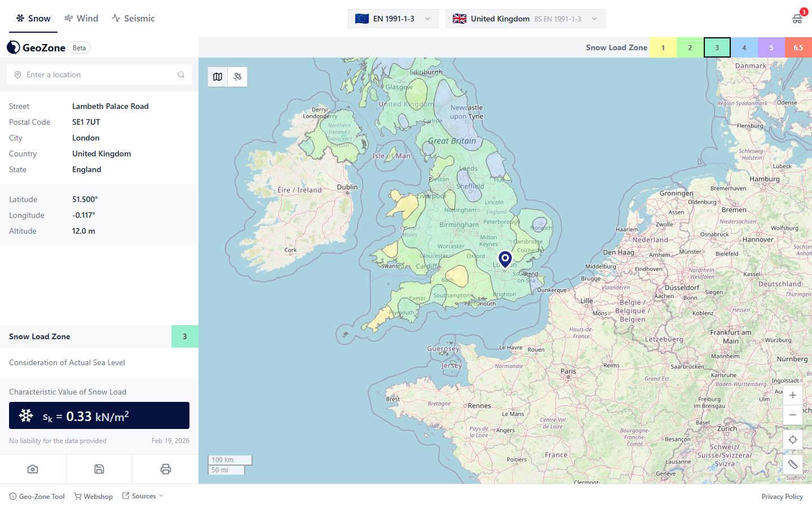Open the Privacy Policy link
The width and height of the screenshot is (812, 508).
(x=782, y=497)
